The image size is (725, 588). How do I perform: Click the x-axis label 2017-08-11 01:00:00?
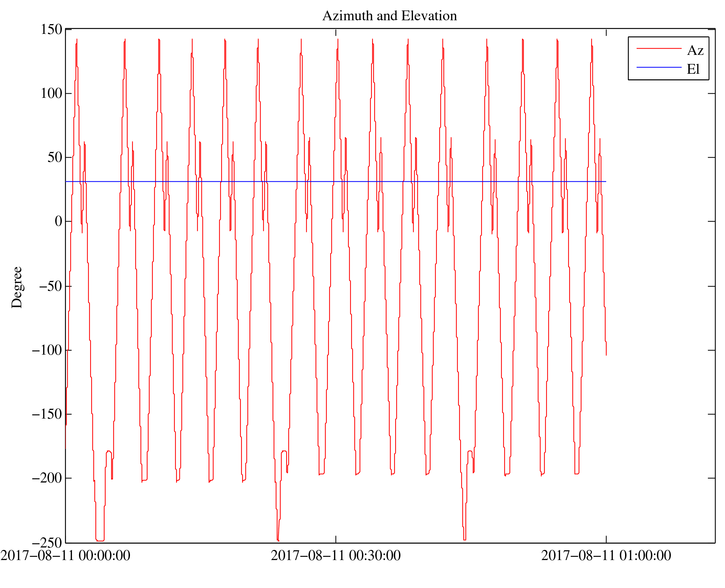point(606,556)
